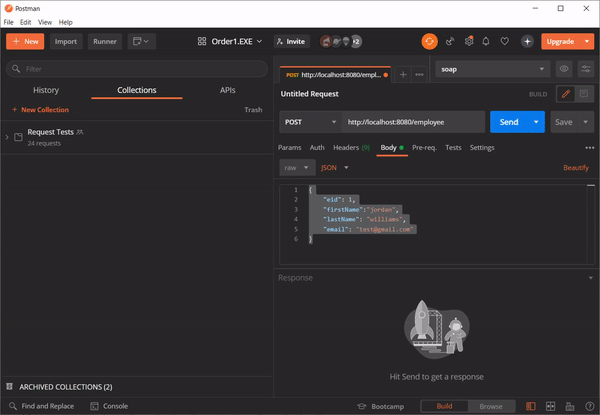Click the environment quick look eye icon

pyautogui.click(x=564, y=69)
